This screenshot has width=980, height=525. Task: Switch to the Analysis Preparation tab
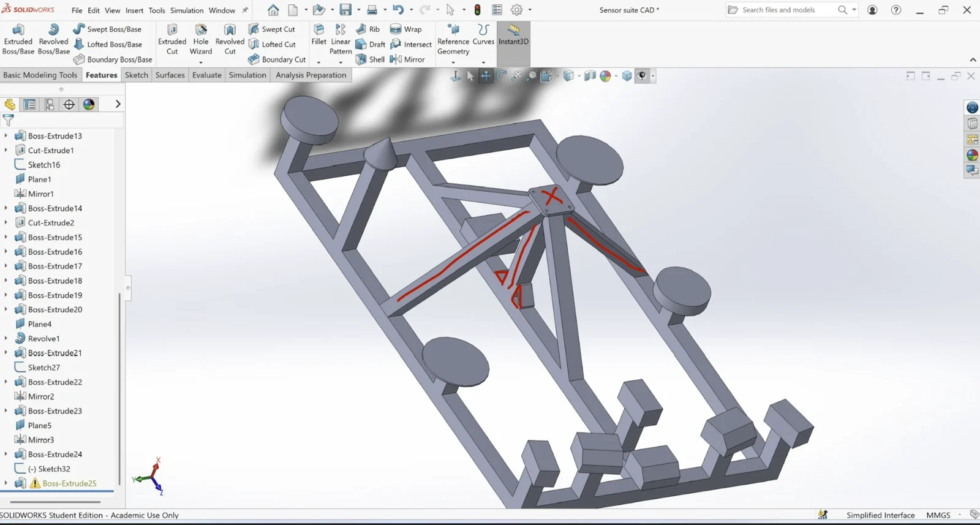[x=311, y=75]
